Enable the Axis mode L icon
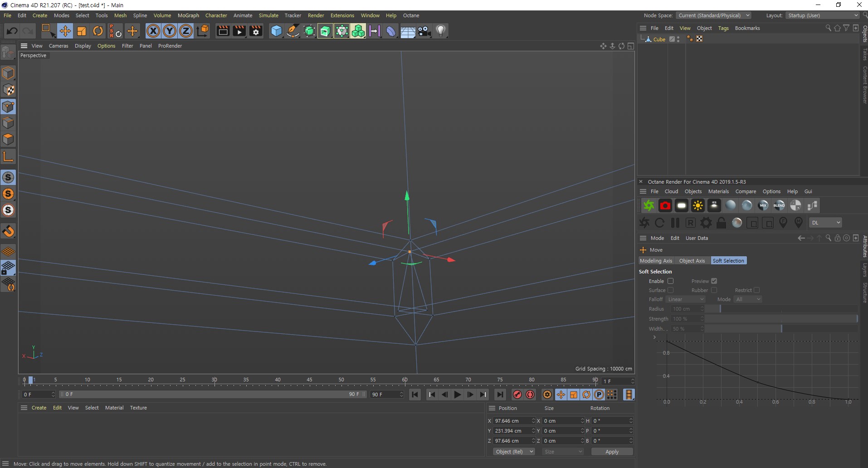 (8, 157)
